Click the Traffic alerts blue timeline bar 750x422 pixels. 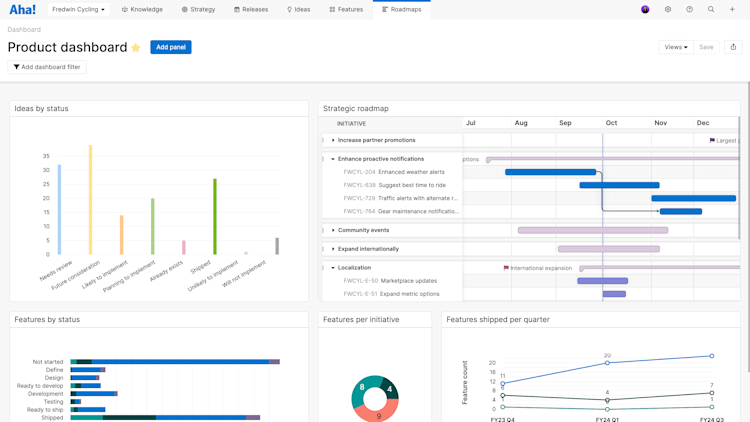coord(694,198)
